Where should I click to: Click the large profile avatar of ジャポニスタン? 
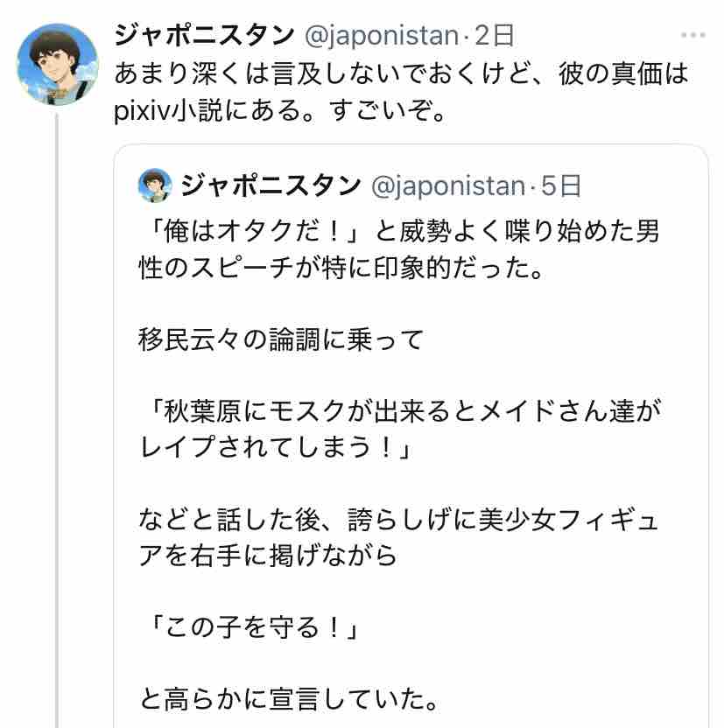[59, 64]
